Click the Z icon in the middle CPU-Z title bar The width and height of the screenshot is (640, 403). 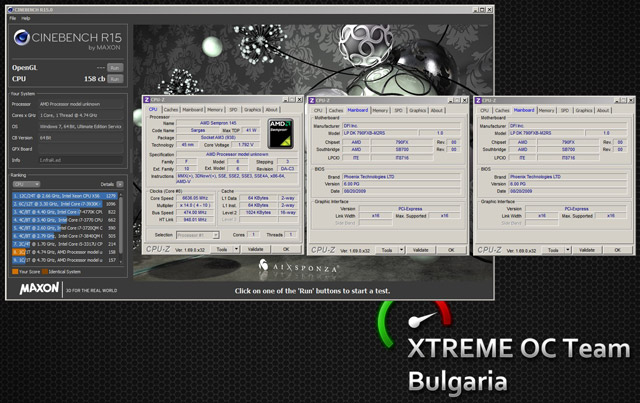pos(312,100)
